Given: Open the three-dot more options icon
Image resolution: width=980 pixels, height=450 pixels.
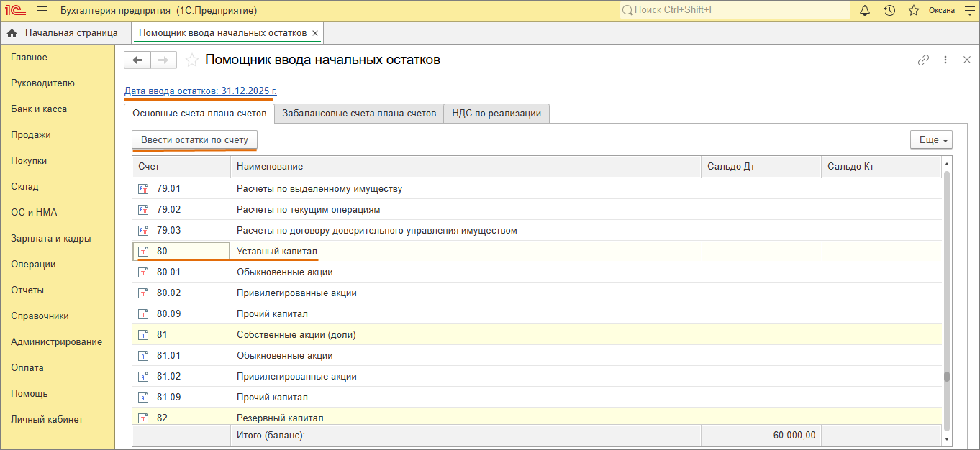Looking at the screenshot, I should (x=945, y=60).
